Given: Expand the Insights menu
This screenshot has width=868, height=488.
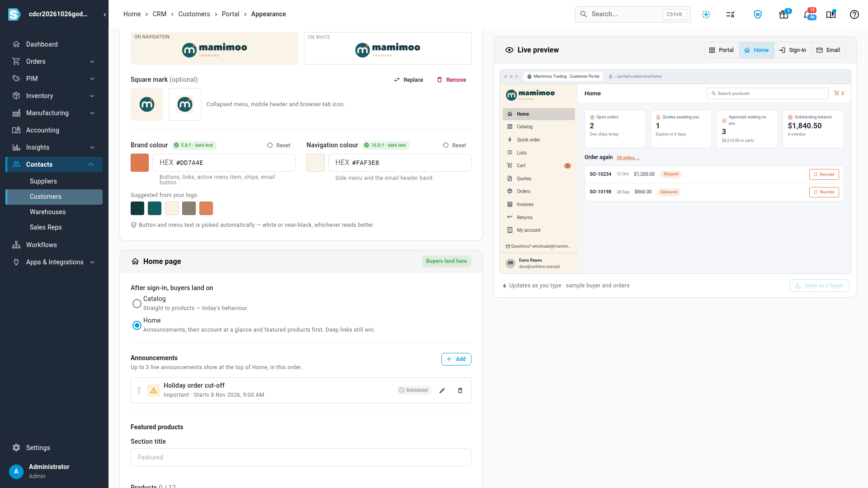Looking at the screenshot, I should [92, 147].
